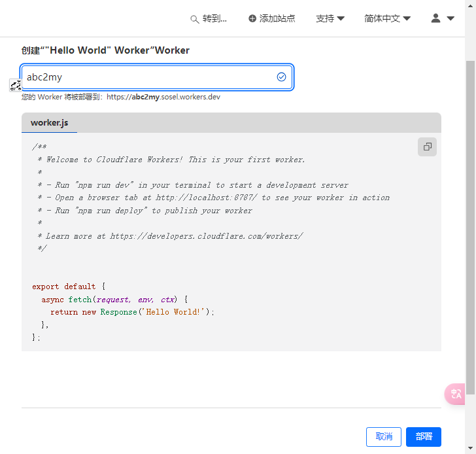Select the 添加站点 add site link

[x=277, y=19]
